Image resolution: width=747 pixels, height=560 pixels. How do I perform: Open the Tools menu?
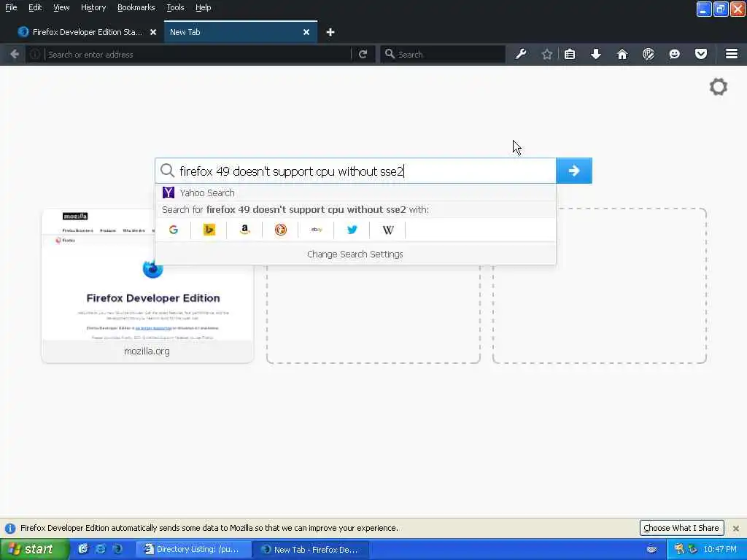(175, 7)
